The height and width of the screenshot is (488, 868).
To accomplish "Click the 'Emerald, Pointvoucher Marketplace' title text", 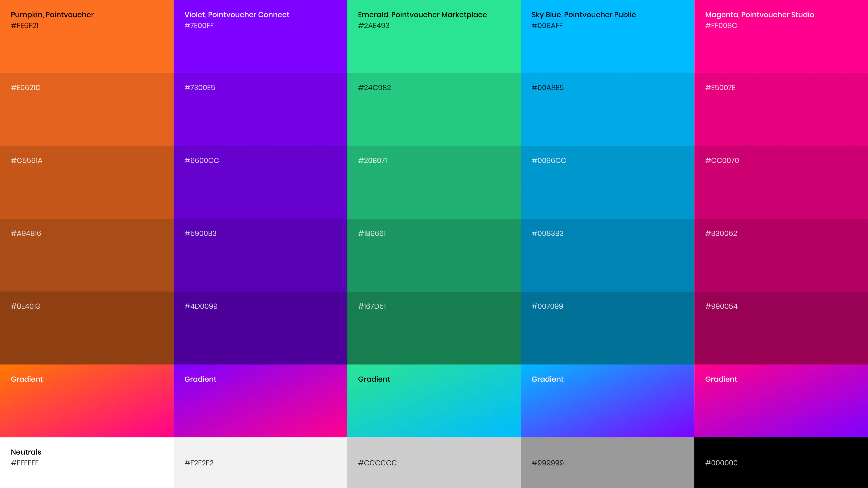I will (x=422, y=15).
